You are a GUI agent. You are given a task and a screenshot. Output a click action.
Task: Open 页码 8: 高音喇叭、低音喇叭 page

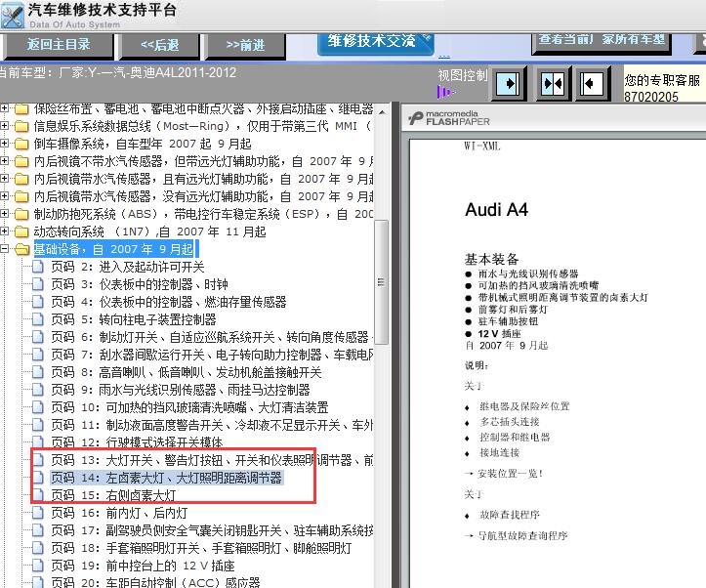[x=187, y=372]
